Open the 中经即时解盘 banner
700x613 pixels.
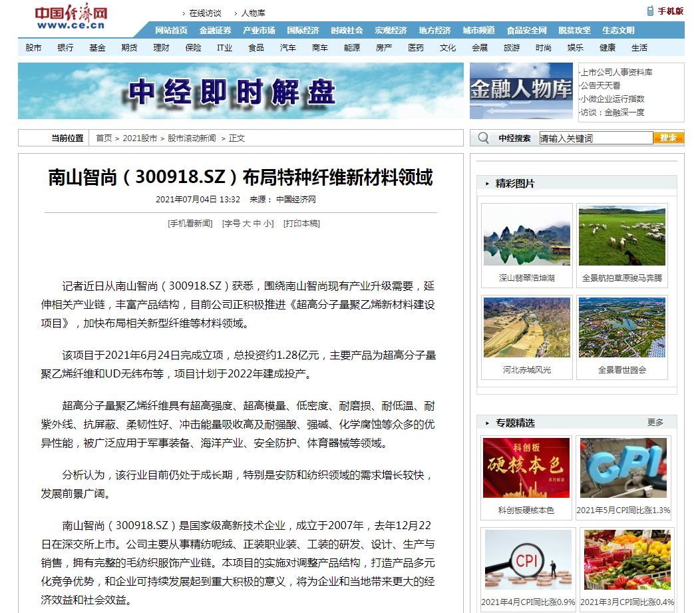click(240, 91)
